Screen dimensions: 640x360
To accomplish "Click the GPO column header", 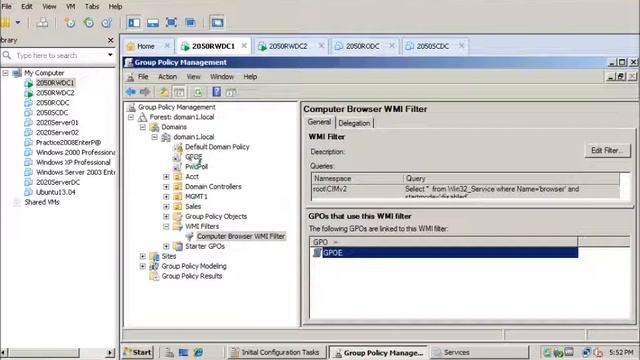I will click(x=444, y=242).
